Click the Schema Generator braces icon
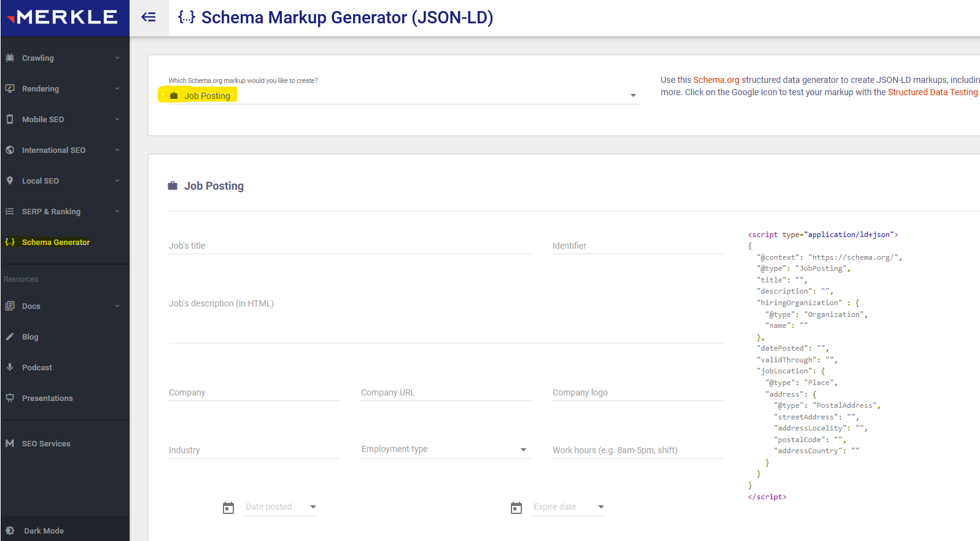This screenshot has width=980, height=541. click(10, 242)
